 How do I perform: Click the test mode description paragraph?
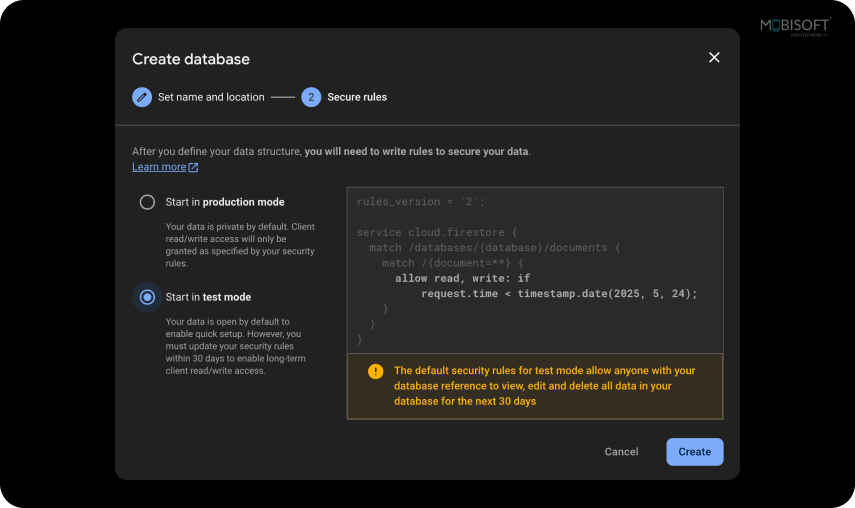(x=236, y=346)
